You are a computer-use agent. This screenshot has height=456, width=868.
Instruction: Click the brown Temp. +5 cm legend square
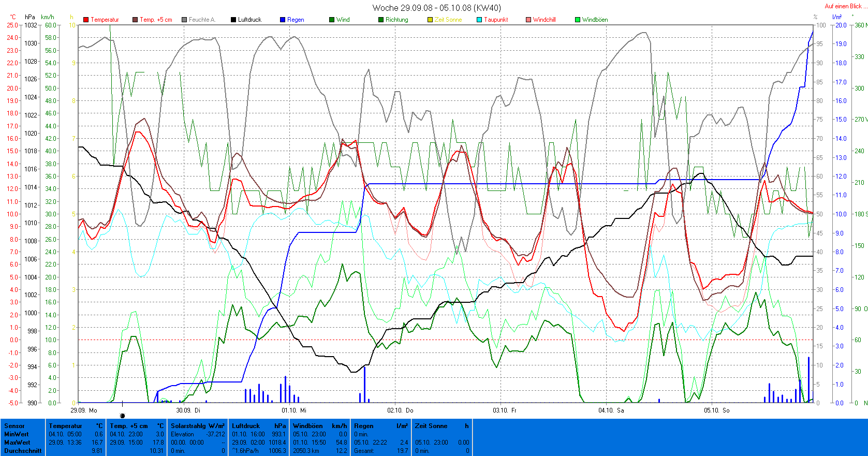135,20
